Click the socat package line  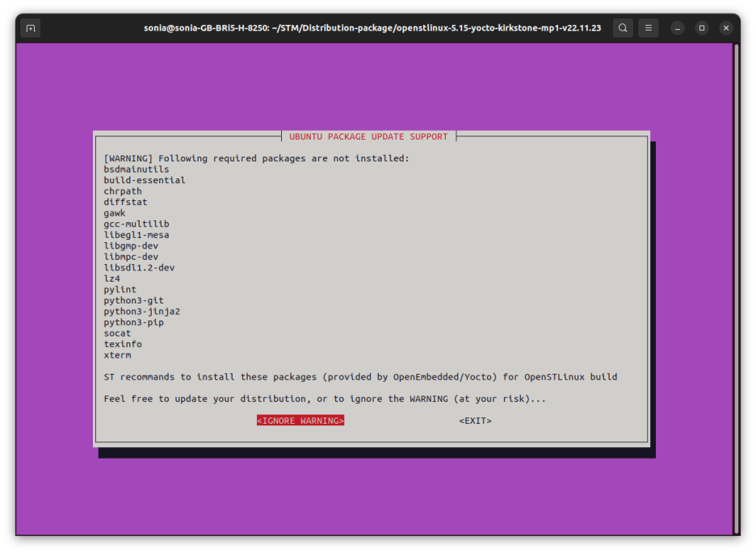pos(117,333)
